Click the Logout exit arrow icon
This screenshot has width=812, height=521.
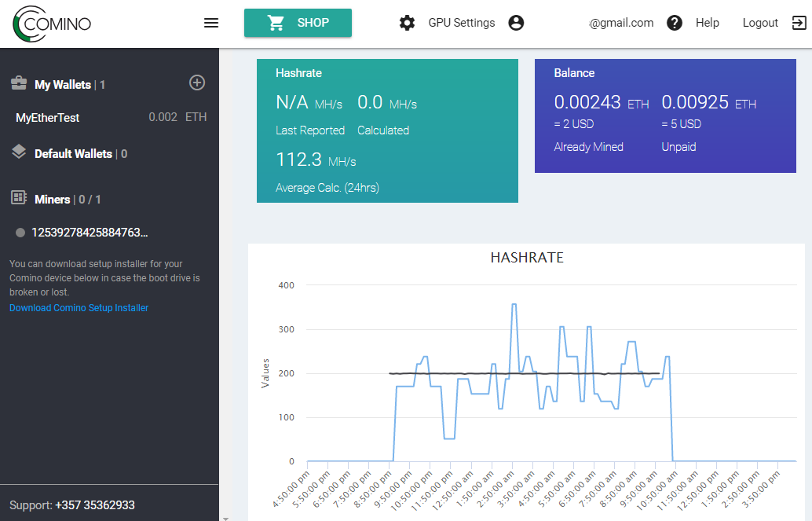coord(799,23)
